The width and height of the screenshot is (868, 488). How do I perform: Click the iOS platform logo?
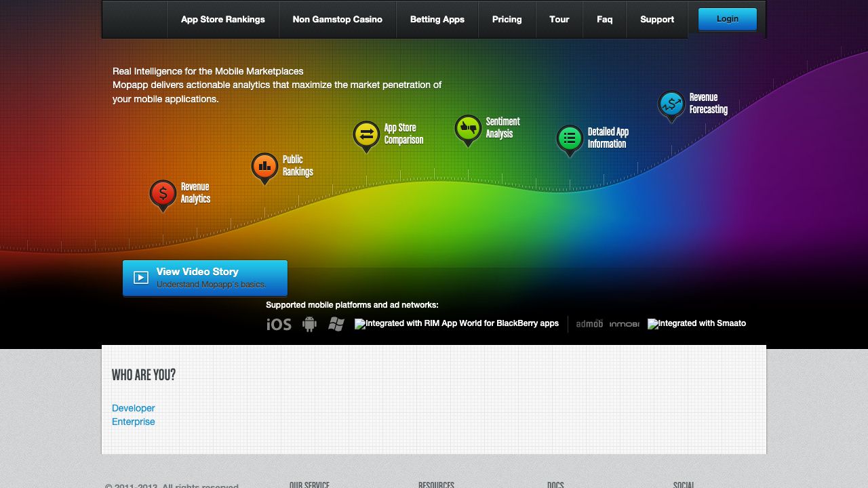point(279,325)
